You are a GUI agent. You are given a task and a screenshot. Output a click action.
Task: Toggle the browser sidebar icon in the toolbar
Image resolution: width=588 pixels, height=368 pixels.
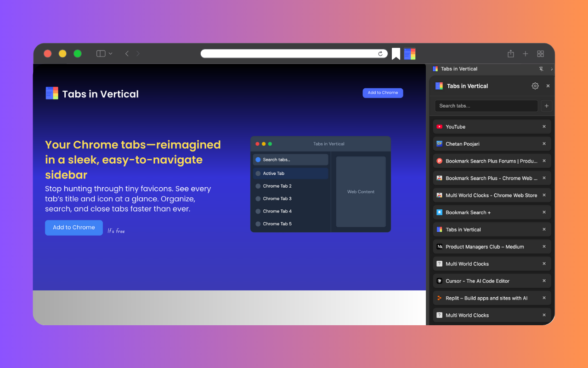point(101,54)
